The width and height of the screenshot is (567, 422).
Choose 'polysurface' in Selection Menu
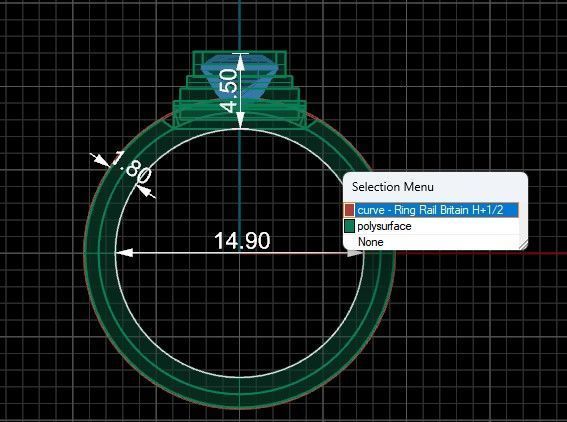tap(431, 226)
